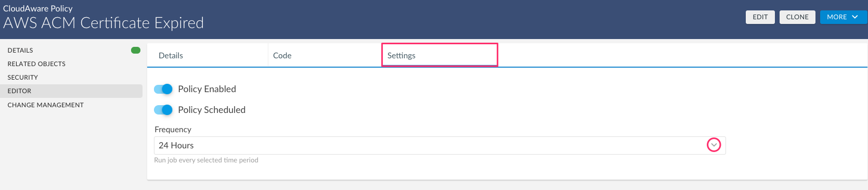This screenshot has height=190, width=868.
Task: Click the Policy Scheduled label text
Action: click(212, 110)
